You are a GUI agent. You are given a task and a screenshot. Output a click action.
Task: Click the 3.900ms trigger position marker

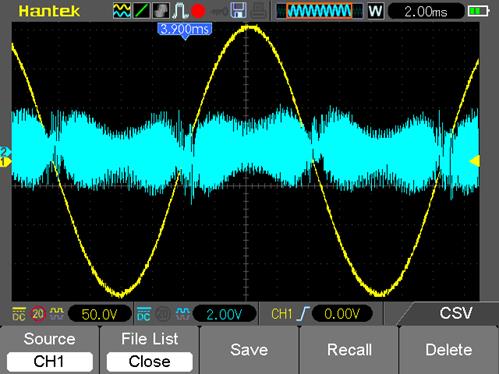[185, 30]
